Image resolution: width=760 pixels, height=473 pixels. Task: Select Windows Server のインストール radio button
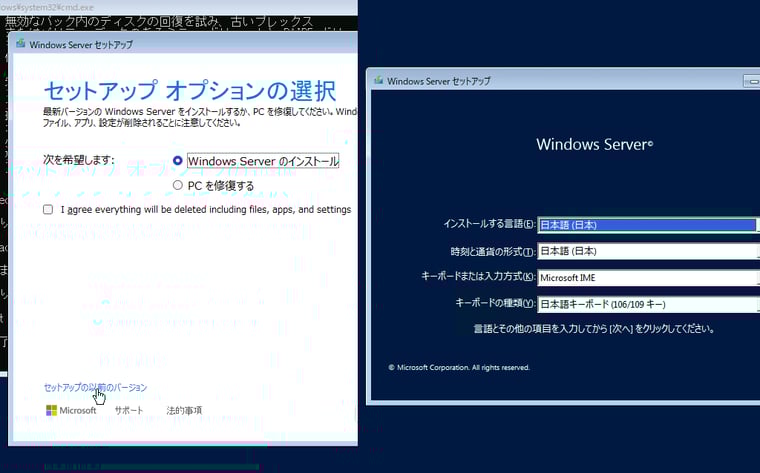click(177, 160)
